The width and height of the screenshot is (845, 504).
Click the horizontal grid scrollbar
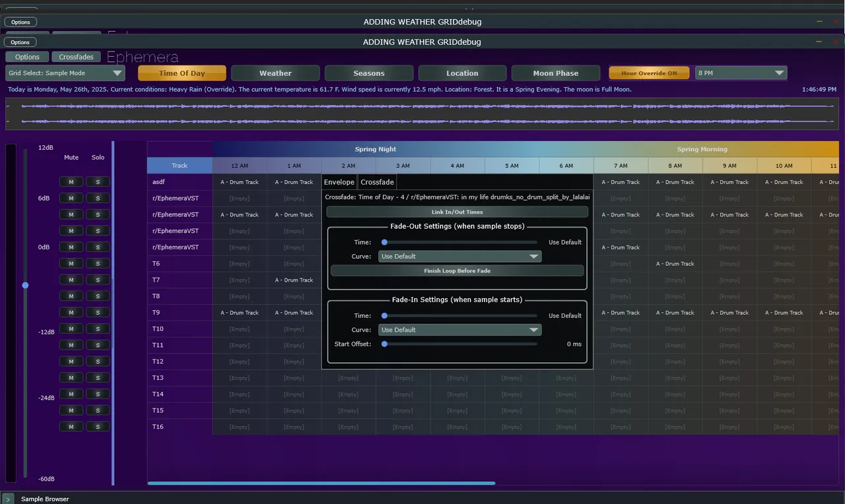pos(321,484)
